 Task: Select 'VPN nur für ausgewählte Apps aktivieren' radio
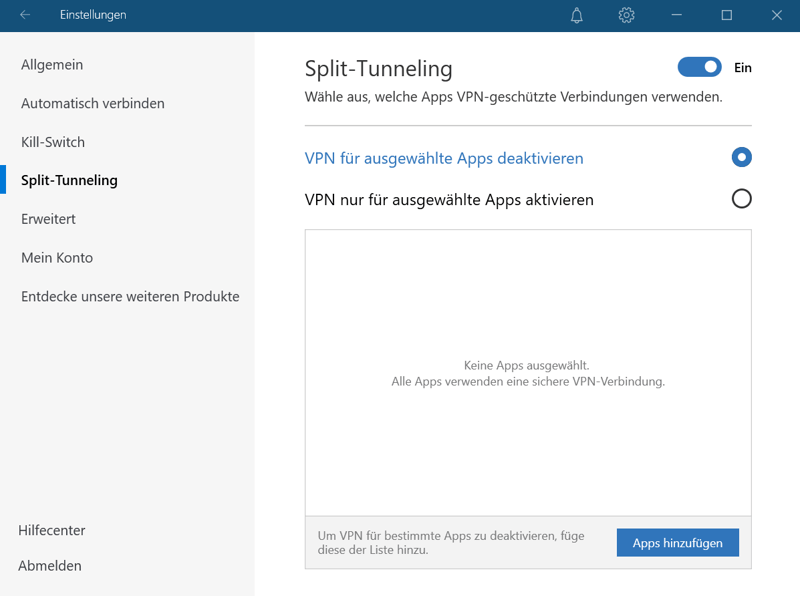741,199
